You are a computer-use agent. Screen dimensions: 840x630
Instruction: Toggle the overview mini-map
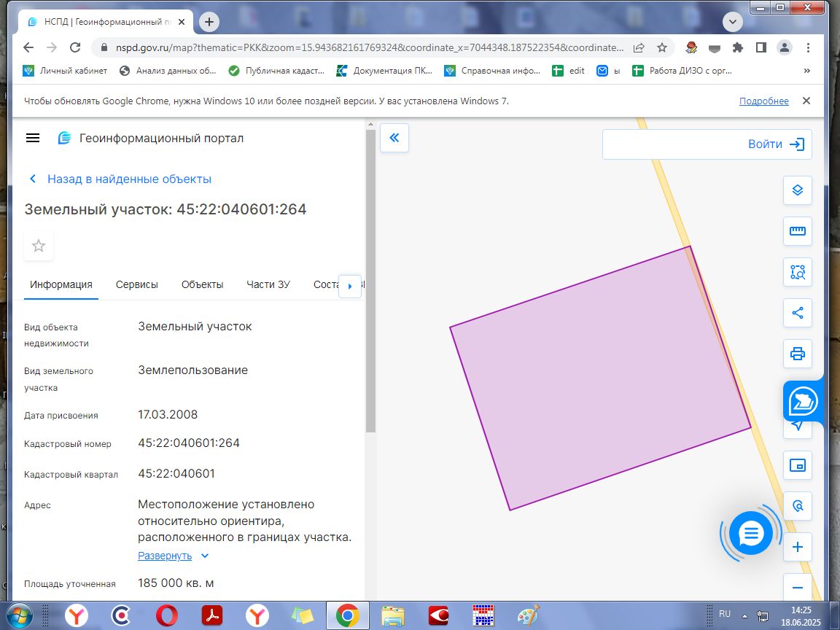797,465
